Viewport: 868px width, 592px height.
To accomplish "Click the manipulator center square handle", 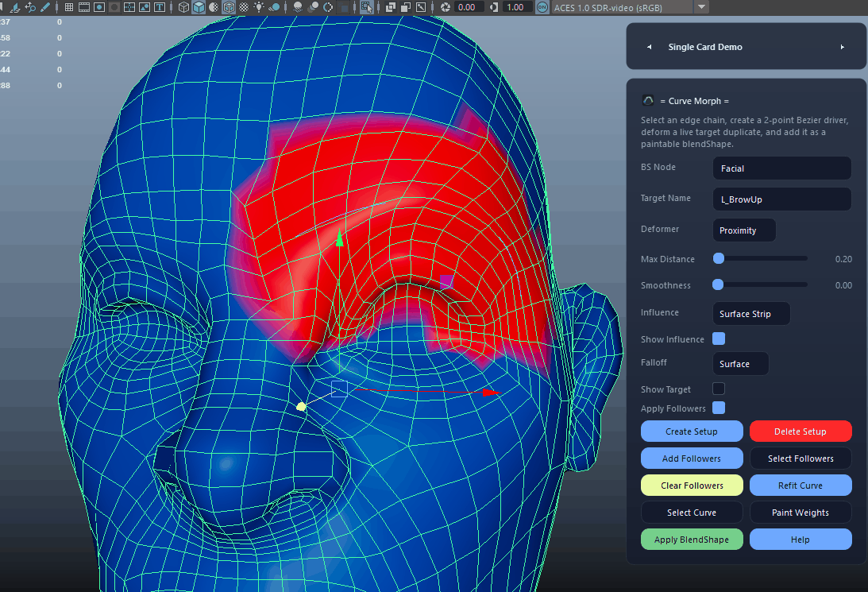I will pos(339,389).
